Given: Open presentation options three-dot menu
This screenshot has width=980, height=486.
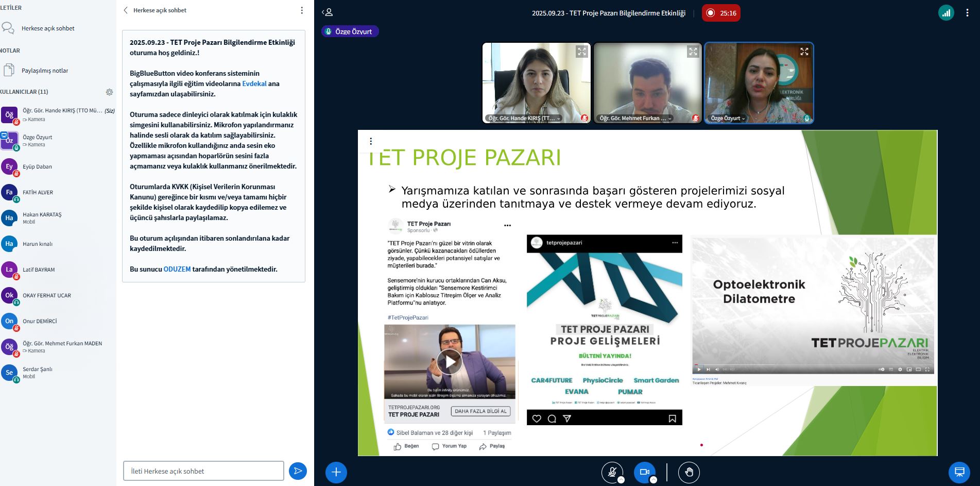Looking at the screenshot, I should click(371, 141).
